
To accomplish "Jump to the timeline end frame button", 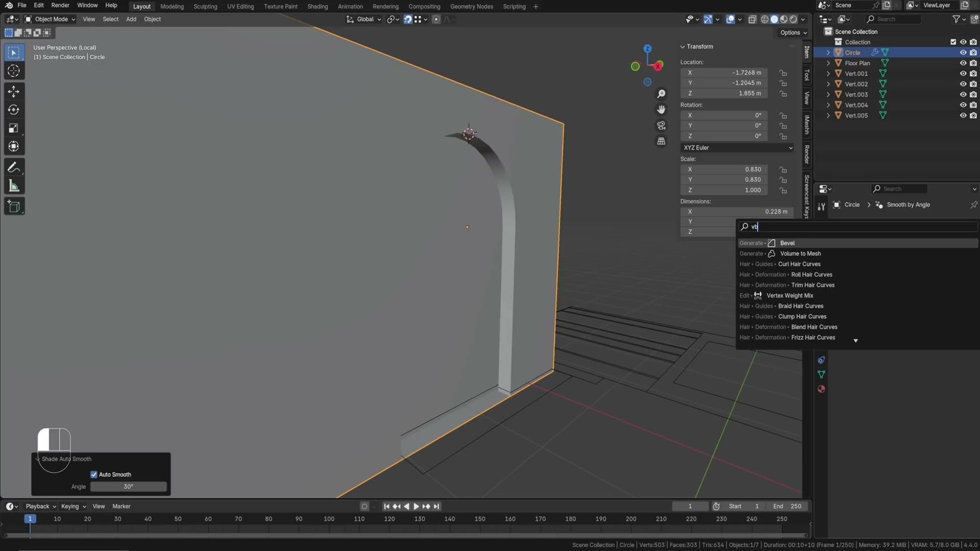I will pos(436,507).
